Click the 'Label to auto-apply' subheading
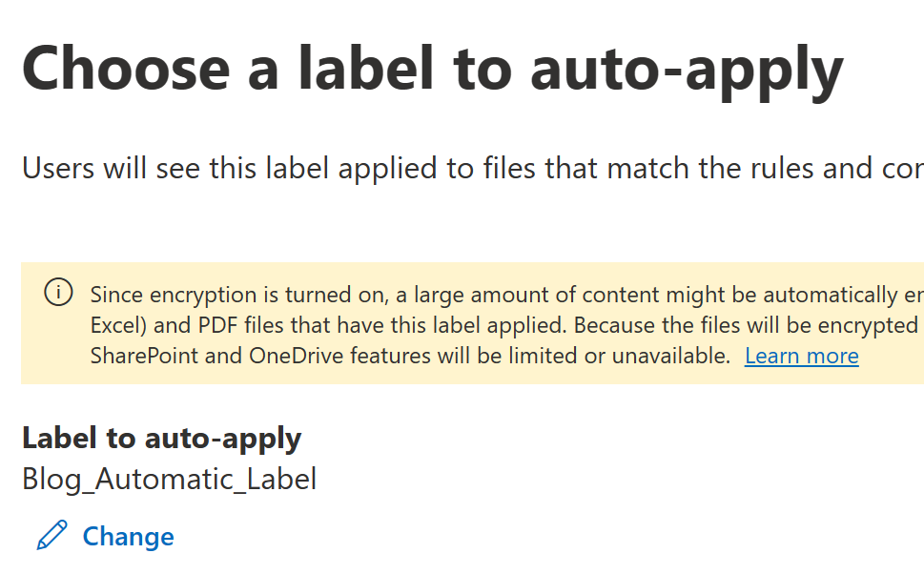 161,439
